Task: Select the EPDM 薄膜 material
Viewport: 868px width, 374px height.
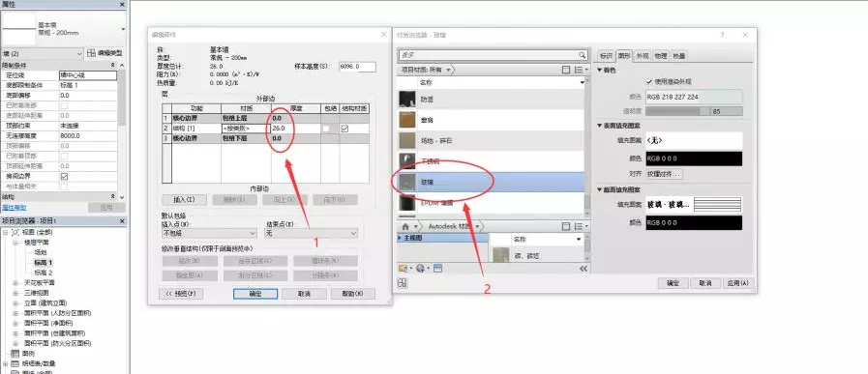Action: coord(491,203)
